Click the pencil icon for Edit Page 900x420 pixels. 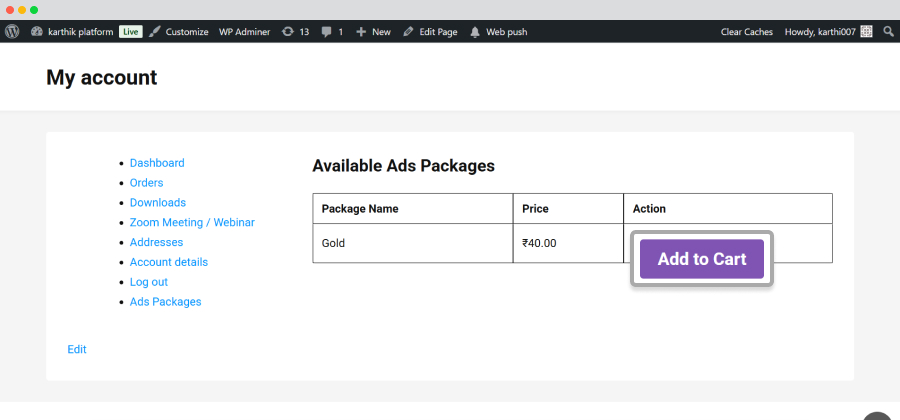[x=408, y=32]
